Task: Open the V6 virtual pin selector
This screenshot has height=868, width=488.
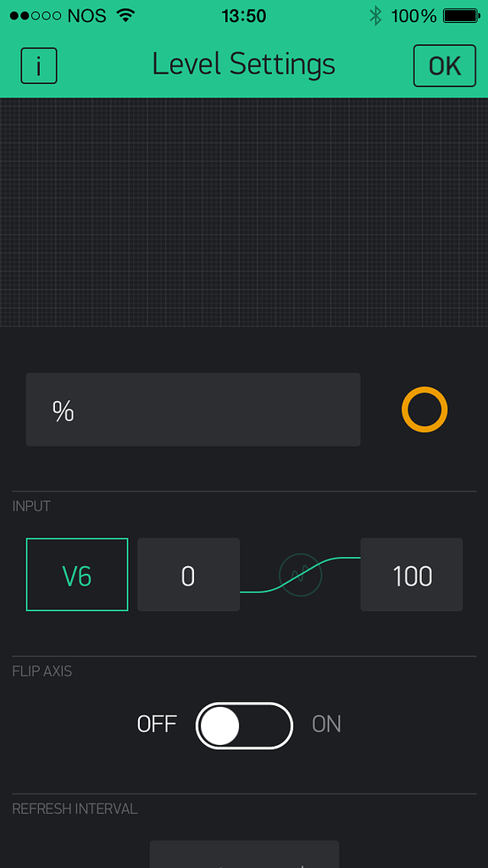Action: [76, 574]
